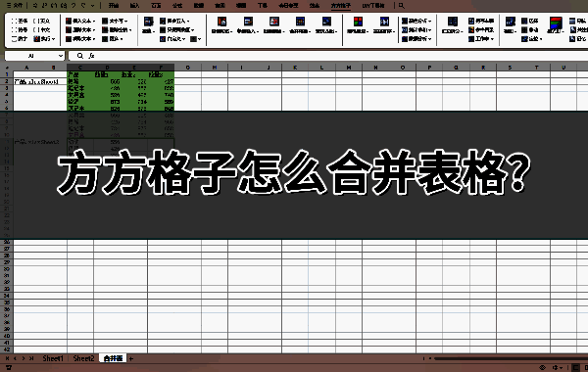Screen dimensions: 588x372
Task: Jump to first sheet with navigation arrow
Action: [x=7, y=358]
